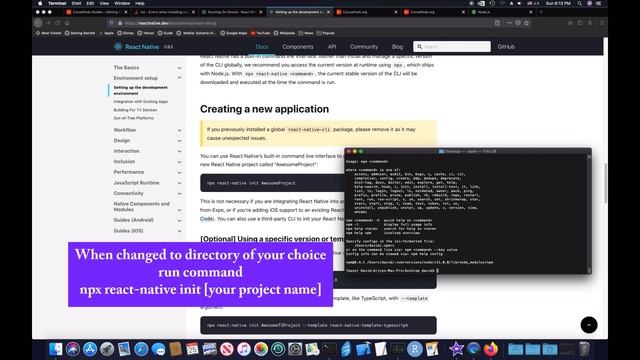Open the Shell menu in menu bar
The width and height of the screenshot is (640, 360).
[x=76, y=3]
